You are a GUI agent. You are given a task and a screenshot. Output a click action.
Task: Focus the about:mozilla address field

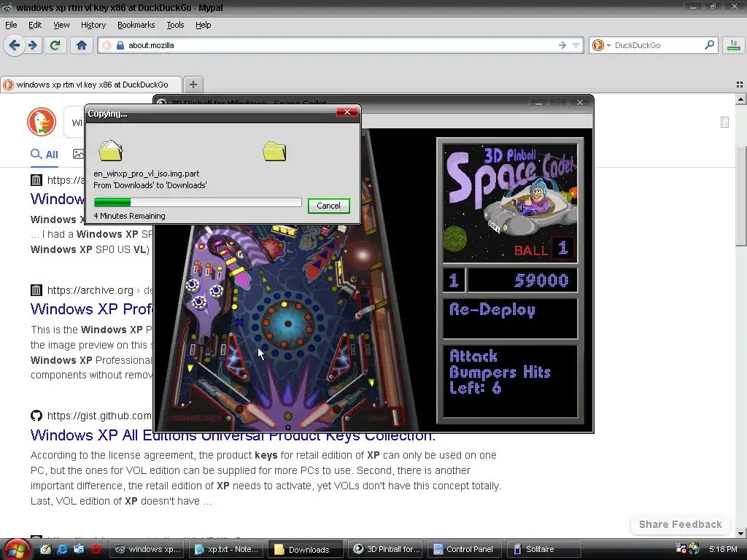(x=341, y=45)
